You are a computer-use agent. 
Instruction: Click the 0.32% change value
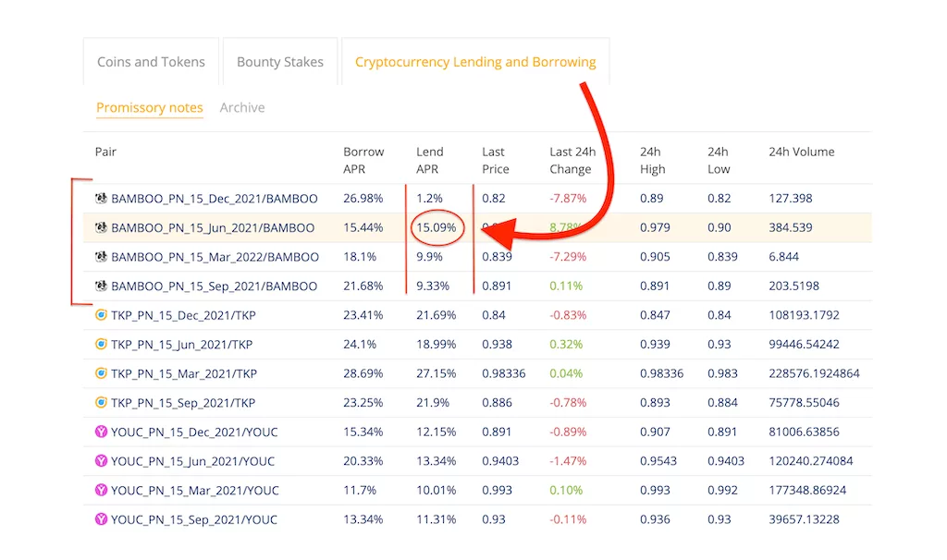(x=566, y=344)
